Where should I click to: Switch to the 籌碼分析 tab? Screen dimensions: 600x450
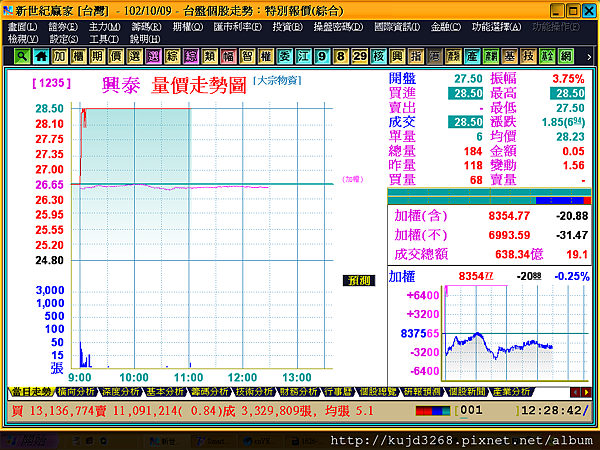click(210, 391)
